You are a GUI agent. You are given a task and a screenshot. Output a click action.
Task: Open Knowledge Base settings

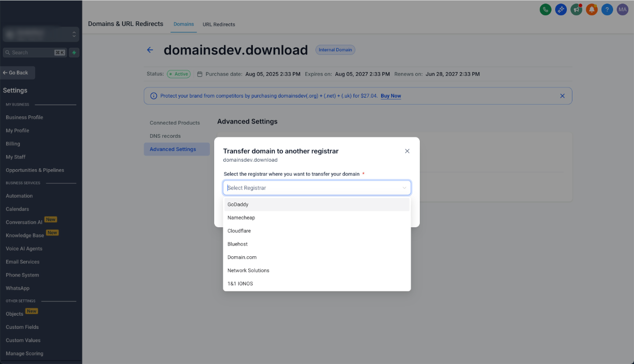(x=25, y=235)
